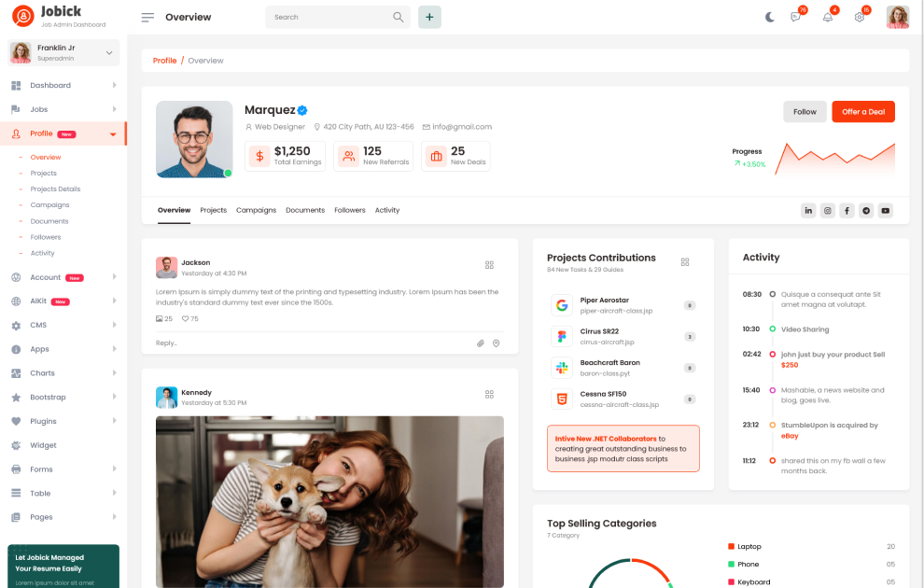
Task: Open the chat messages icon in header
Action: tap(796, 17)
